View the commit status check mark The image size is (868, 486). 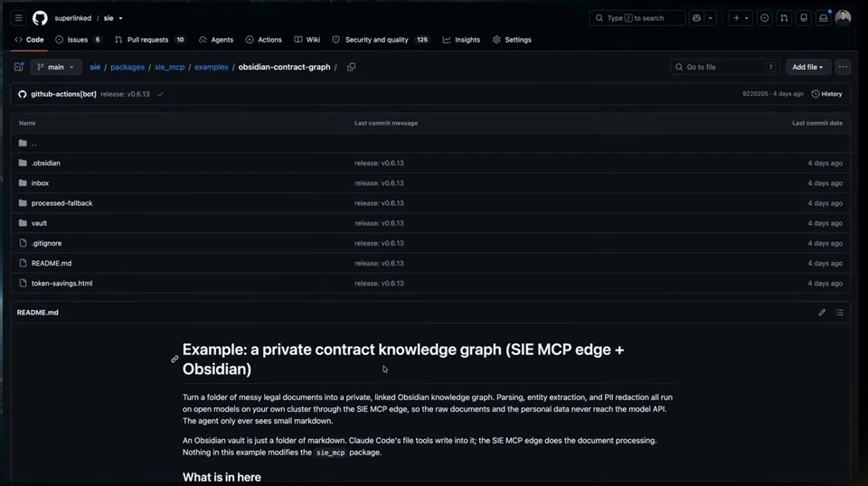click(161, 94)
